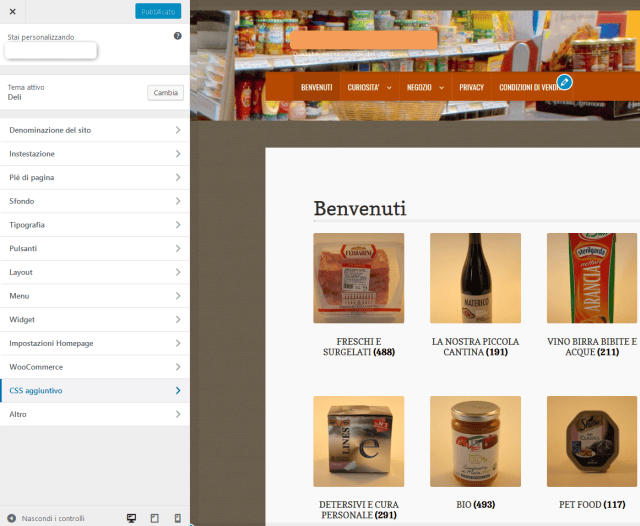This screenshot has width=640, height=526.
Task: Click the Tema attivo Deli label
Action: click(26, 92)
